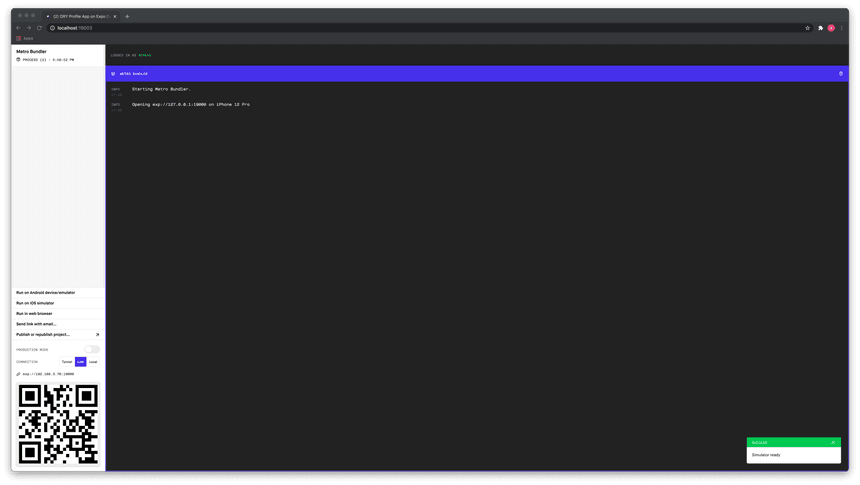Open the Apps bookmarks shortcut
The height and width of the screenshot is (485, 860).
click(25, 38)
